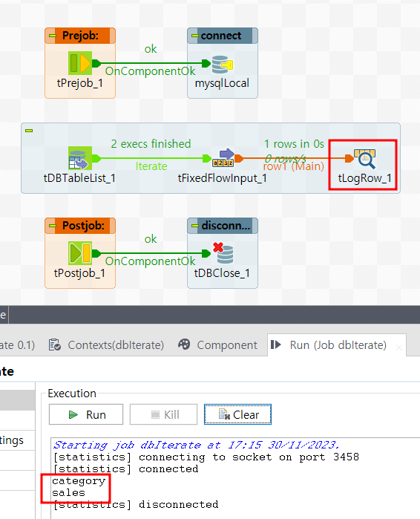Select the row1 (Main) link label
420x519 pixels.
[x=294, y=166]
